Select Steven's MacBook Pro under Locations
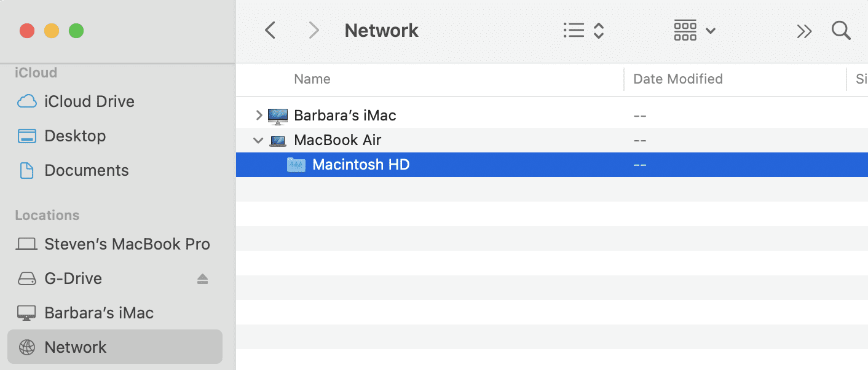 (x=127, y=244)
